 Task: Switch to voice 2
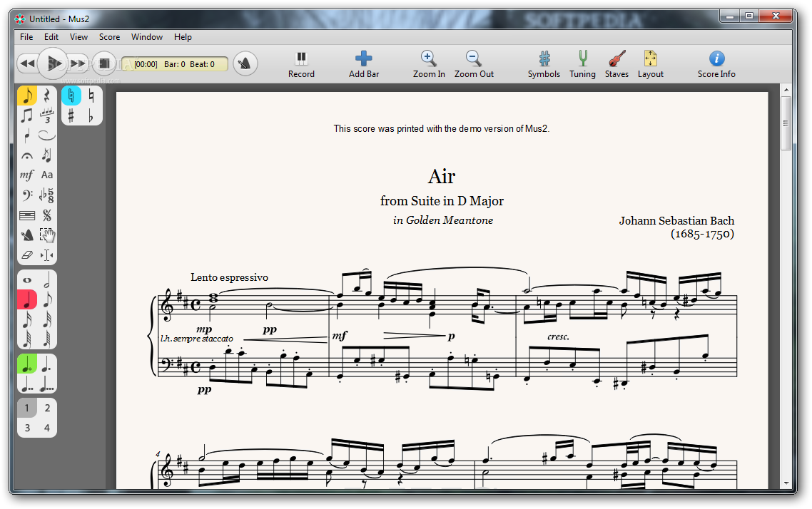[x=46, y=408]
